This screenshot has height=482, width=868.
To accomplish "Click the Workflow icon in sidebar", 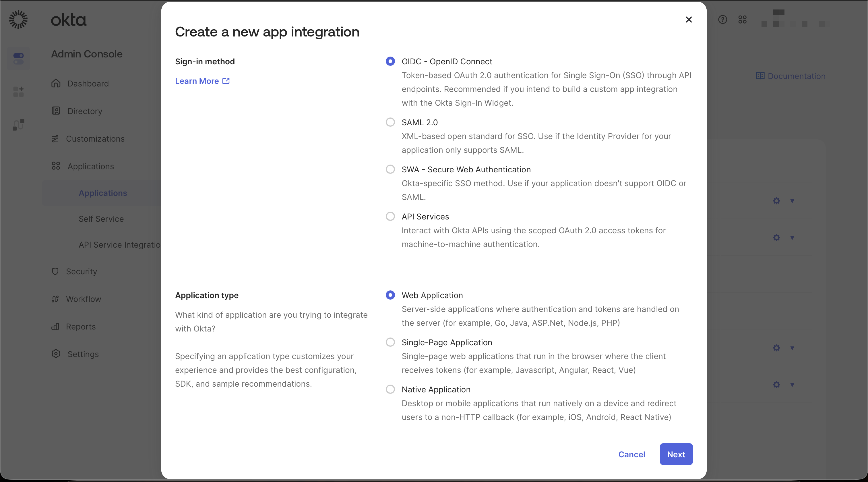I will [55, 299].
